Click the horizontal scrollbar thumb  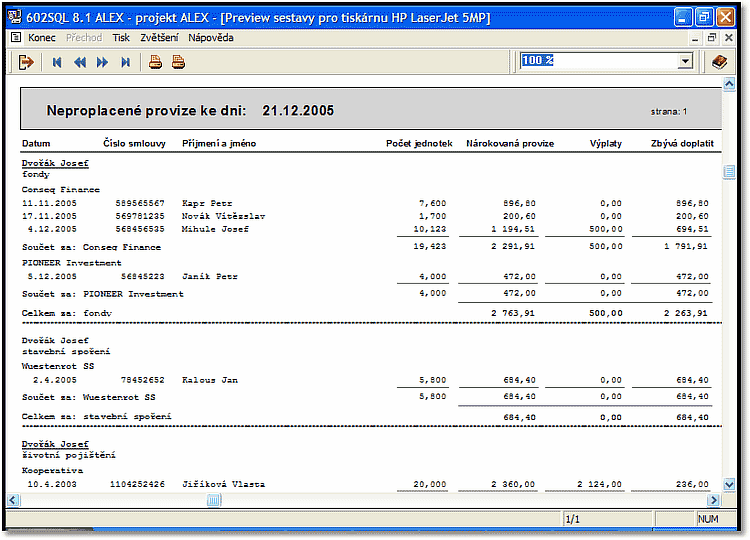(213, 500)
